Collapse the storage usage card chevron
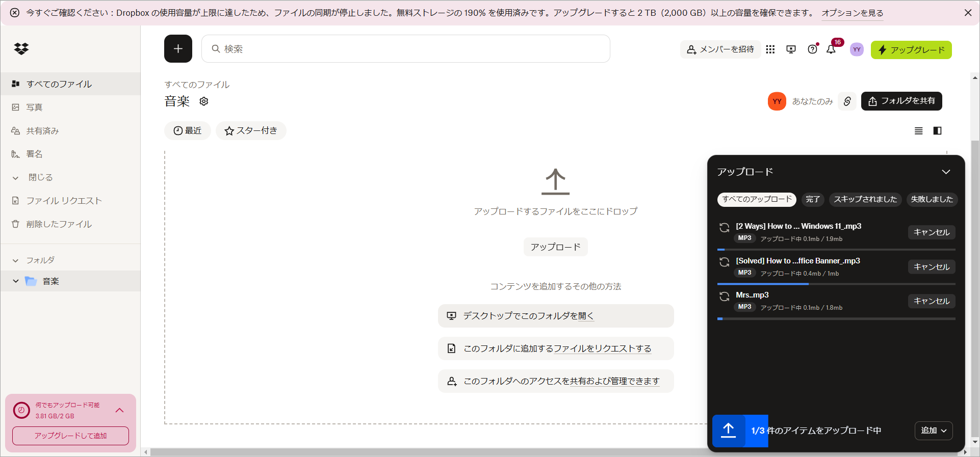Viewport: 980px width, 457px height. [x=120, y=410]
